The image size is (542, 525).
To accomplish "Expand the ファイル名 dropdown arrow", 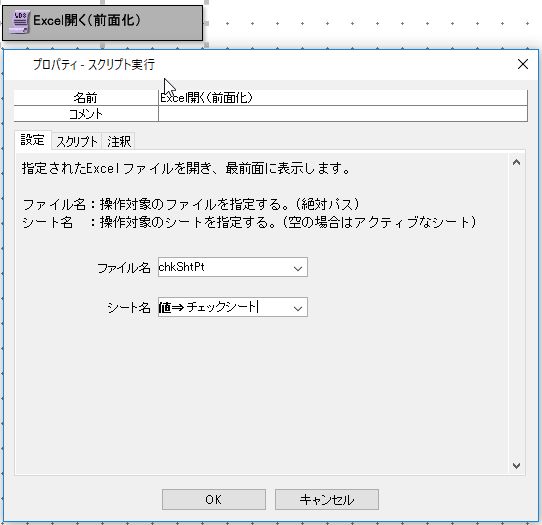I will click(x=298, y=268).
